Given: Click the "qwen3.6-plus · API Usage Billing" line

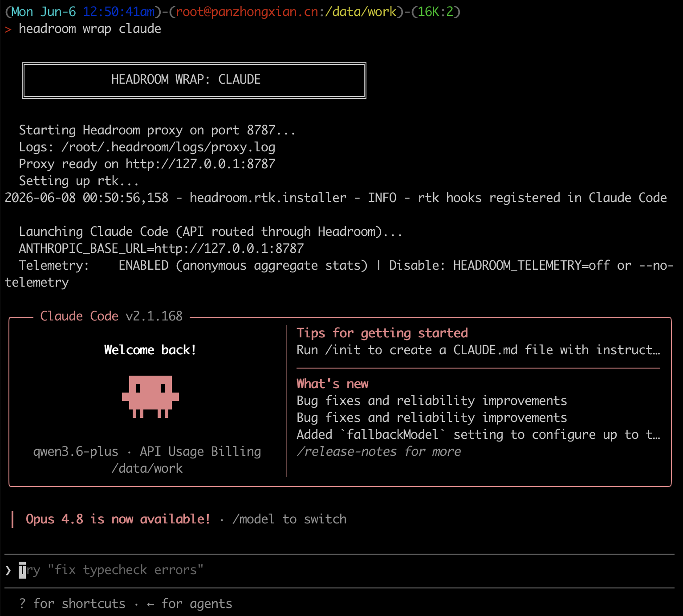Looking at the screenshot, I should (147, 451).
